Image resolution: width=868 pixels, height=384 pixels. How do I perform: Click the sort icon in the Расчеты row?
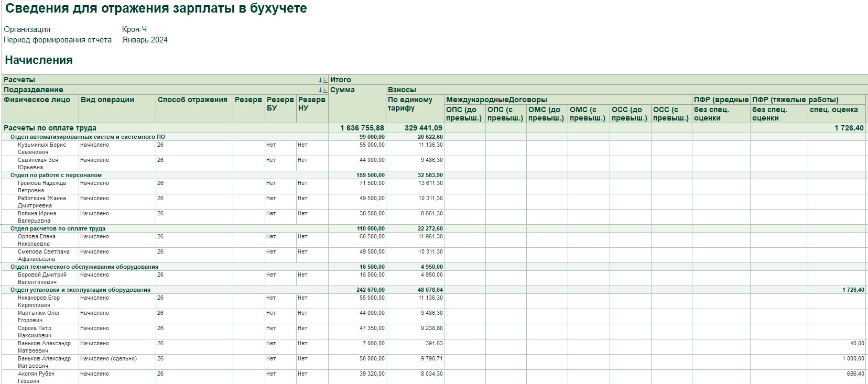(x=323, y=80)
